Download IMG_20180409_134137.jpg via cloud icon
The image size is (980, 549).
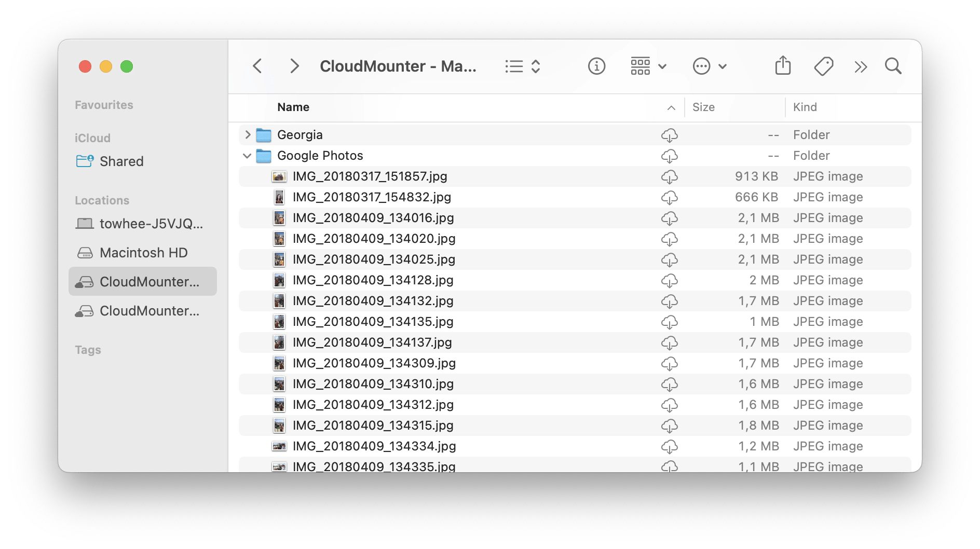tap(670, 343)
